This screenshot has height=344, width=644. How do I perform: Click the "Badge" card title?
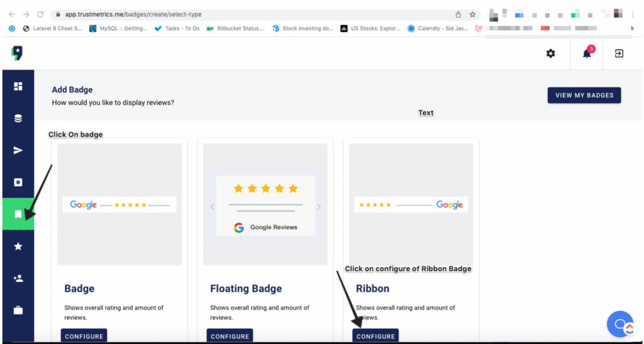[79, 289]
